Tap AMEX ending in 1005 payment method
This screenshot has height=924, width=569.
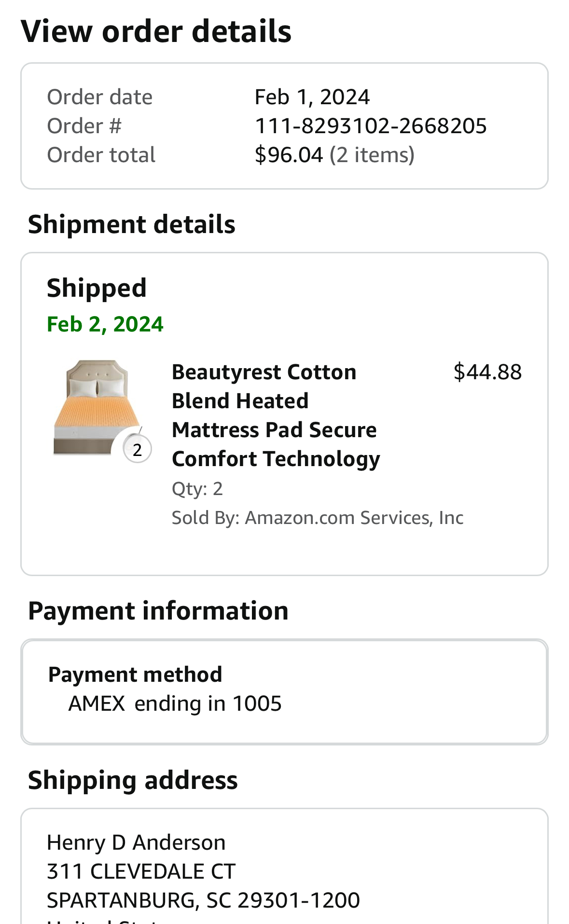point(175,703)
